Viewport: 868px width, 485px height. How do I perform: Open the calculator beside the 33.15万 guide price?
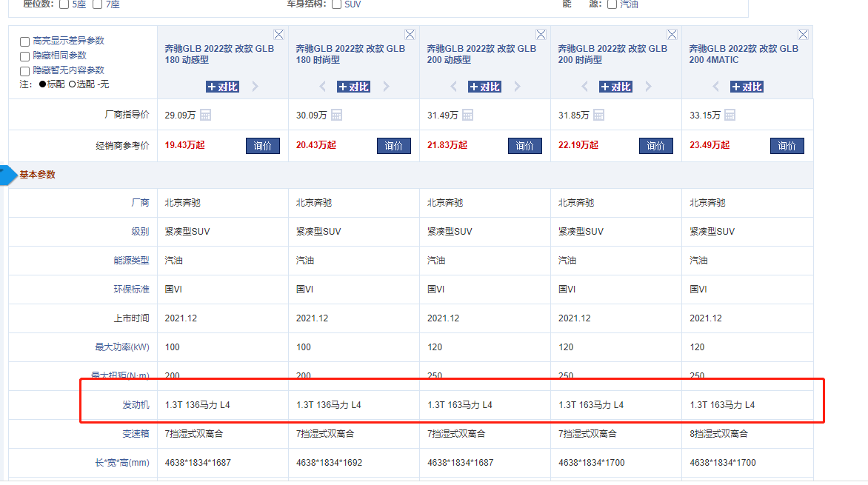[x=730, y=114]
